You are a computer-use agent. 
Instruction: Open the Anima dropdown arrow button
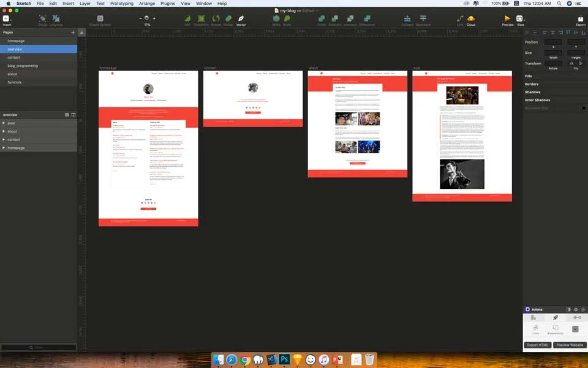(x=575, y=329)
